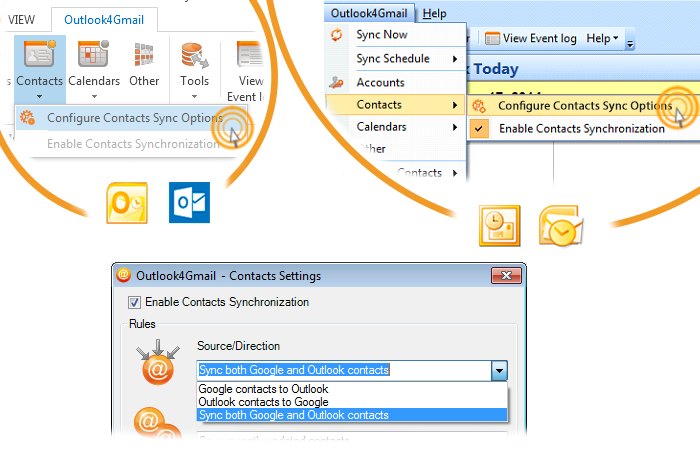Click the yellow Outlook 2010 icon
This screenshot has height=450, width=700.
tap(127, 203)
